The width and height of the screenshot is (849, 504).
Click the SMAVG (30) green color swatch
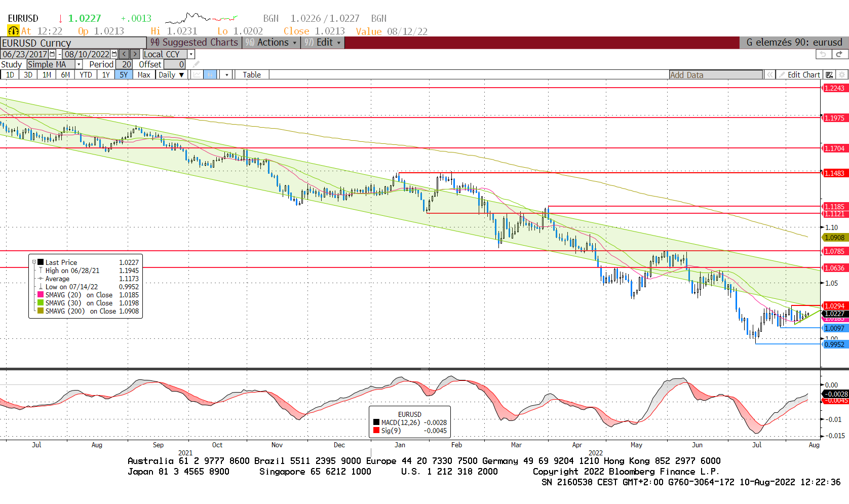pyautogui.click(x=41, y=302)
